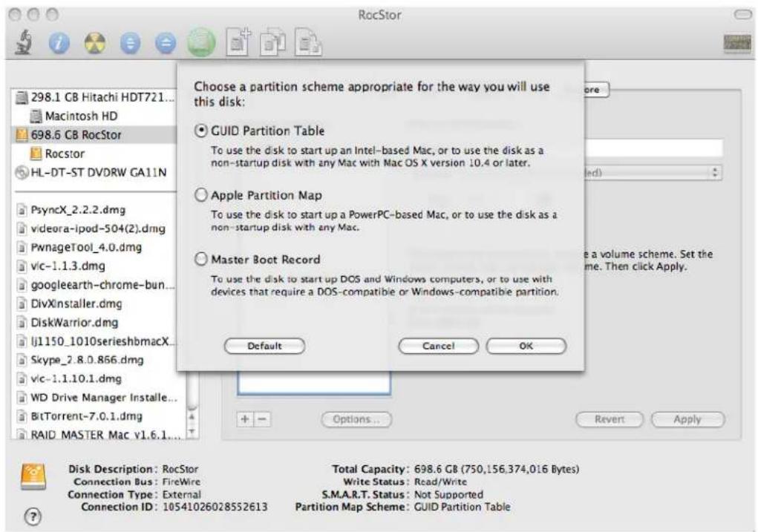
Task: Select RAID_MASTER_Mac_v1.6.1 image
Action: [99, 434]
